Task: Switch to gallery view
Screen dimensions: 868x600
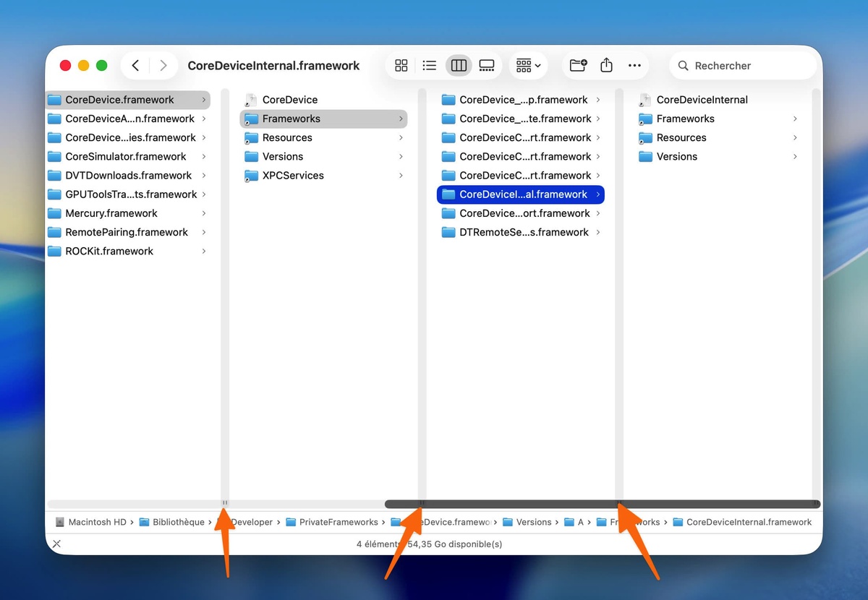Action: tap(487, 66)
